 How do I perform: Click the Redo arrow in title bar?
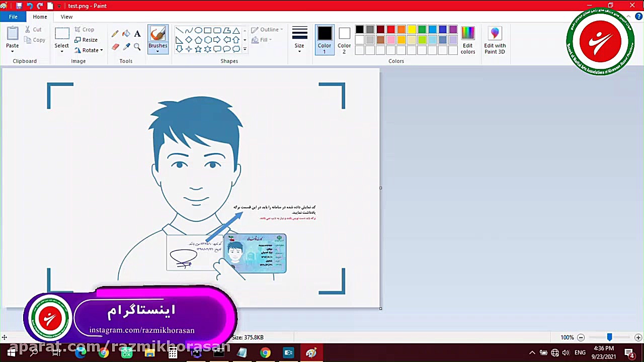tap(40, 6)
